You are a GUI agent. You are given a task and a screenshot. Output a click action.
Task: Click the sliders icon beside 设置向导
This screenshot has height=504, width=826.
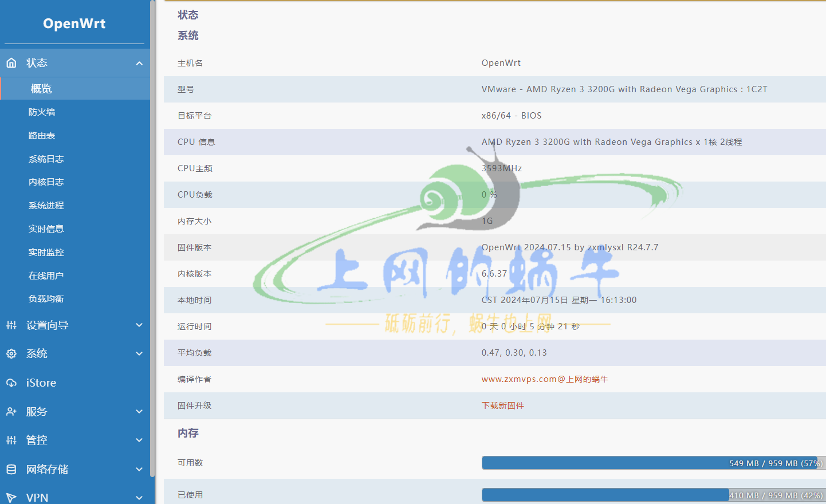[x=11, y=325]
